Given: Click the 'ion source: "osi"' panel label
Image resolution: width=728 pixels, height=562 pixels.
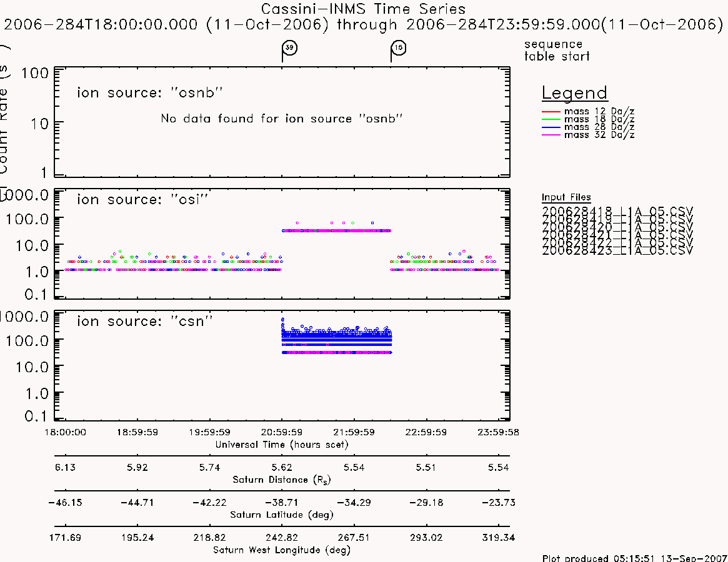Looking at the screenshot, I should pos(142,200).
